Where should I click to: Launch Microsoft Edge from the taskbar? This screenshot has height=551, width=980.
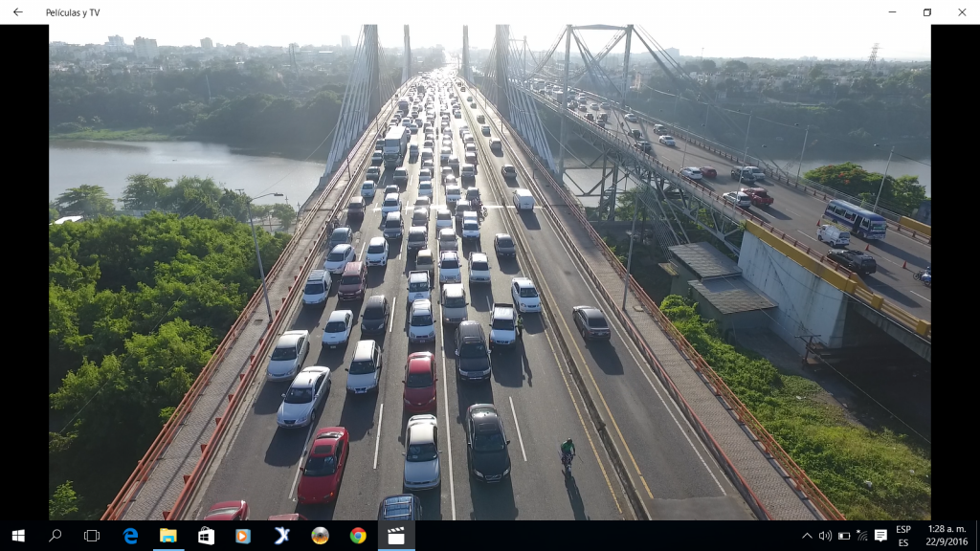click(x=130, y=536)
